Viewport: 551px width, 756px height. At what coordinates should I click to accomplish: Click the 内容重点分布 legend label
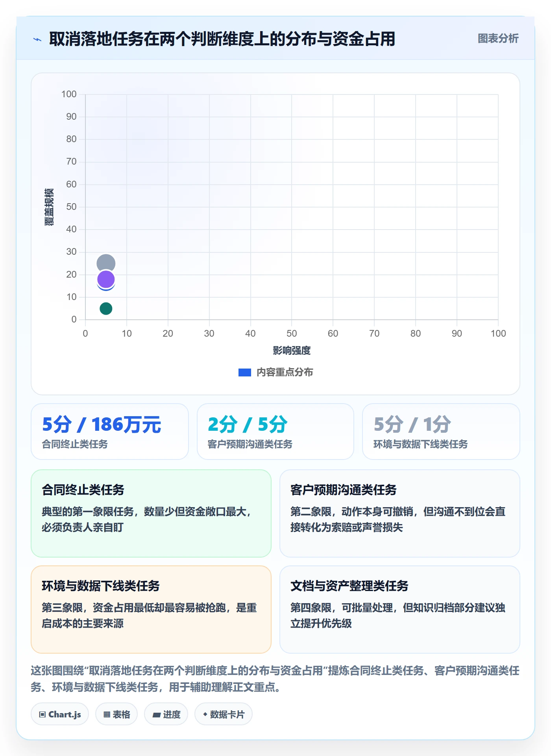tap(285, 372)
